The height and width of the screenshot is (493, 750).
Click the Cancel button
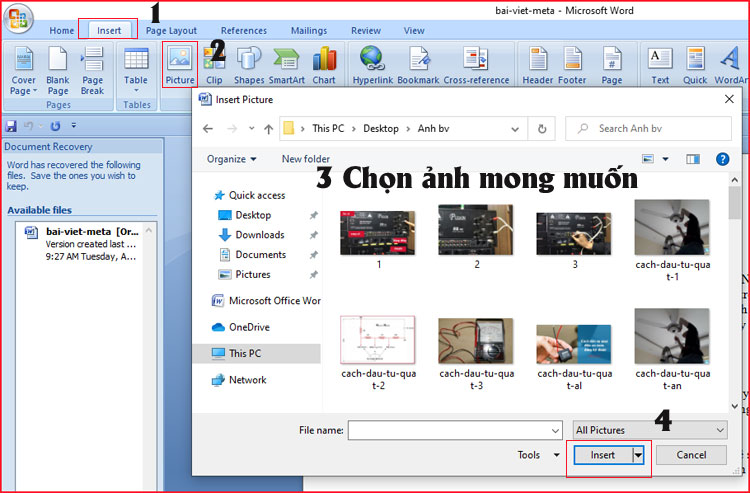(x=691, y=455)
